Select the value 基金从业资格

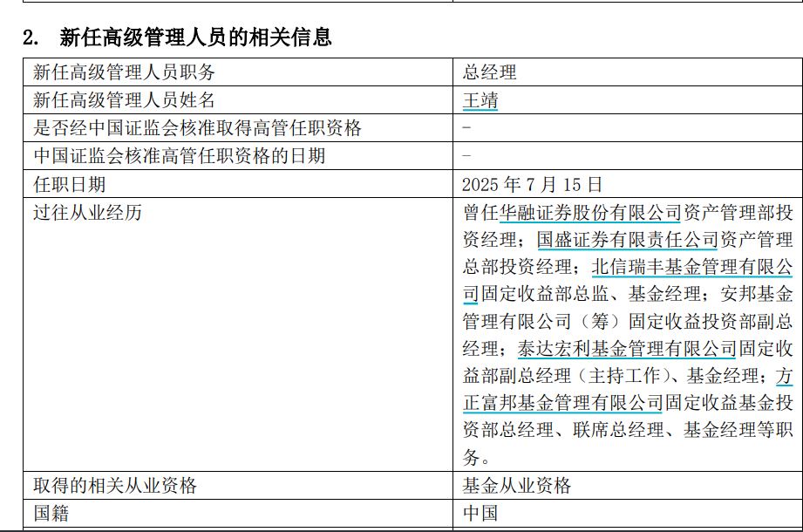(x=517, y=486)
